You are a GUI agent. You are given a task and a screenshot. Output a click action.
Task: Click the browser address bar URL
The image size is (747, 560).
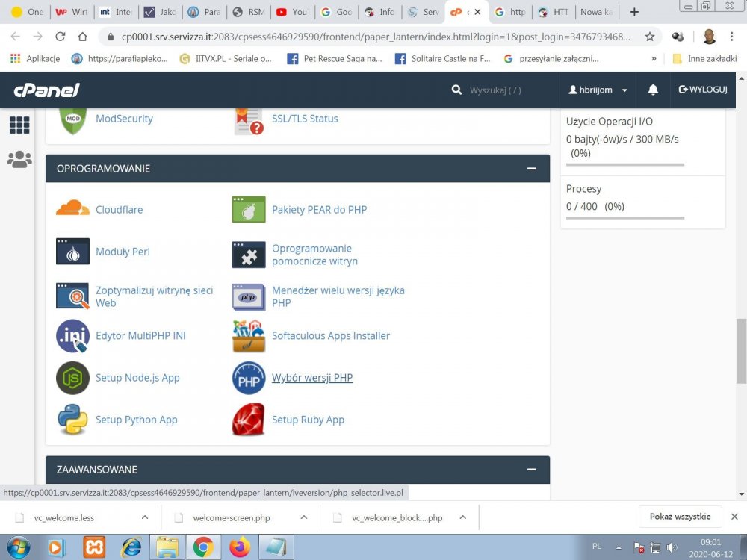(376, 37)
